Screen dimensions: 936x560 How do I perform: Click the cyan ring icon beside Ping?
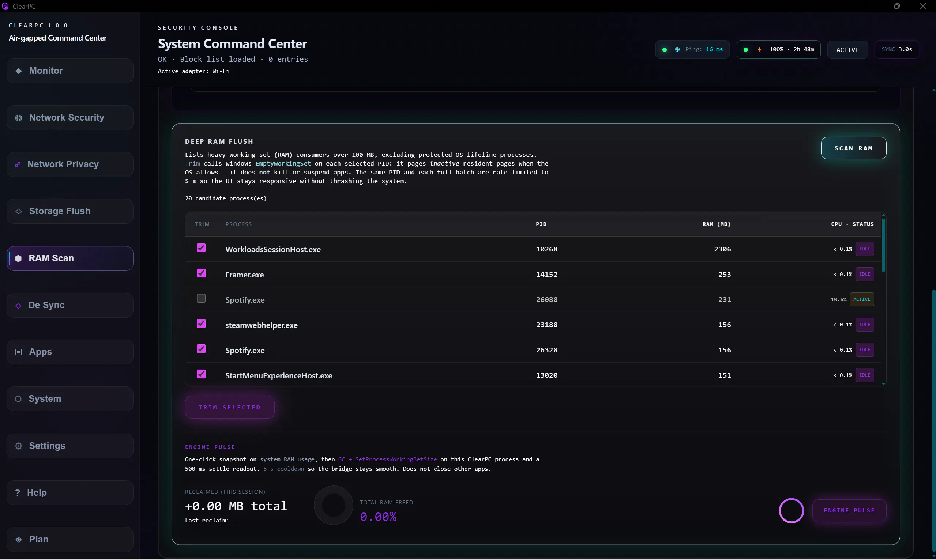click(x=677, y=49)
